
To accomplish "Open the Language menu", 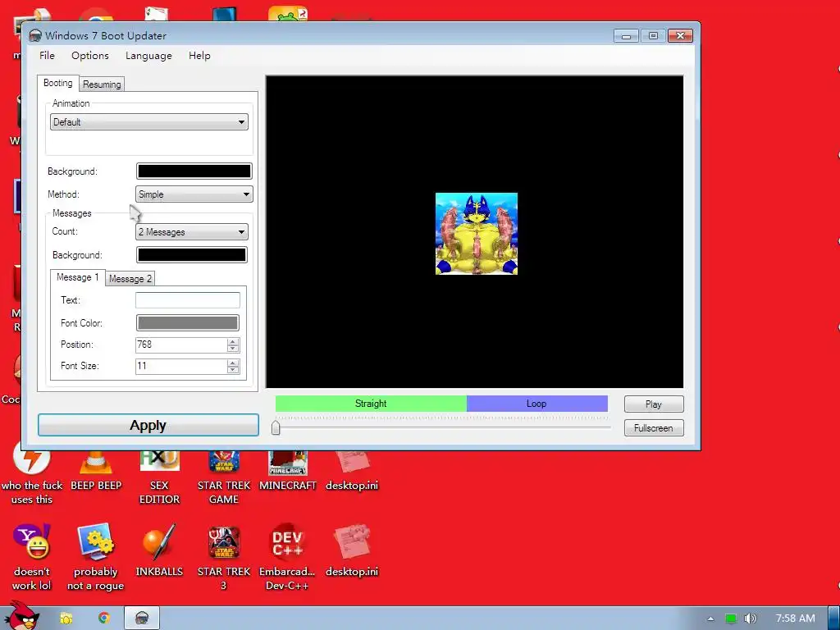I will coord(148,55).
